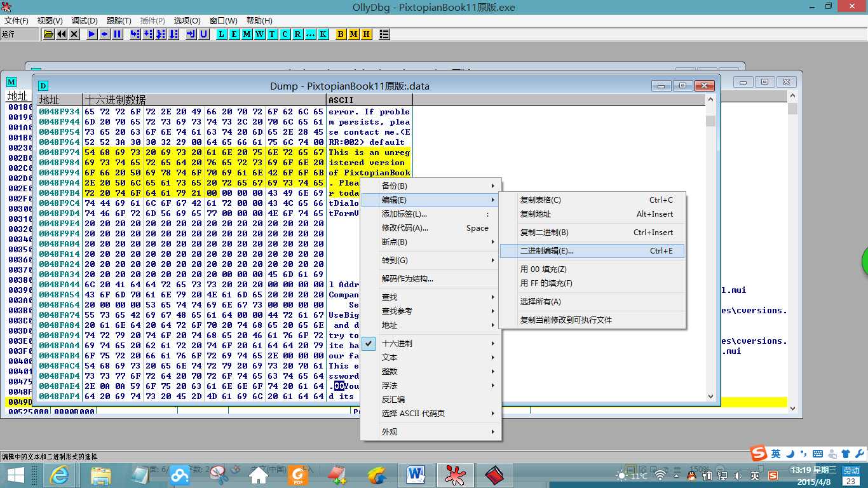Expand the 转到(G) submenu

(431, 261)
